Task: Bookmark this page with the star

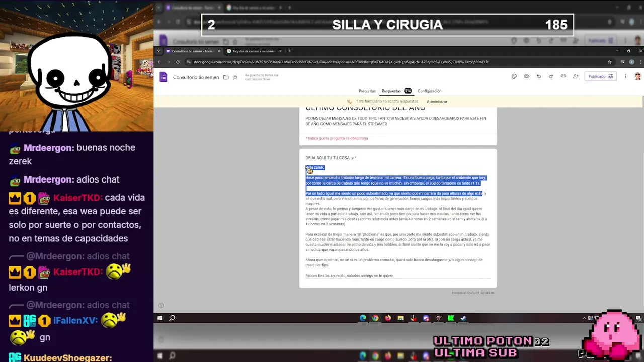Action: (610, 62)
